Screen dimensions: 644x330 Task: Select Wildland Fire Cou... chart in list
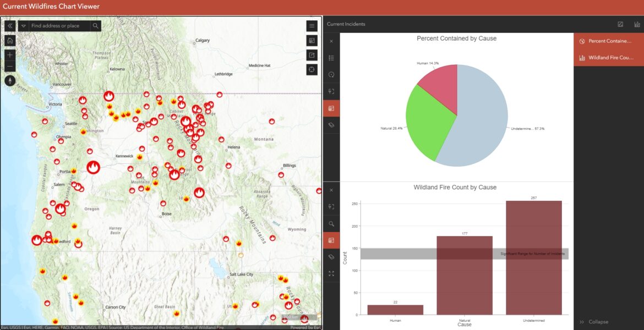(x=609, y=57)
